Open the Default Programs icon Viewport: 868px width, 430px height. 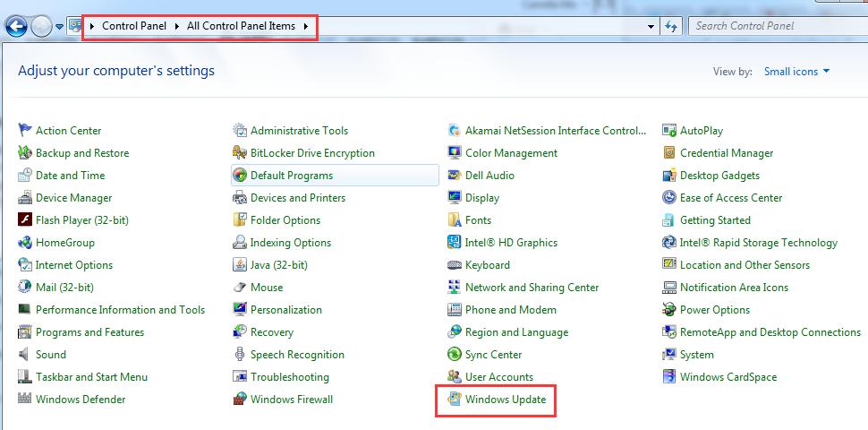240,176
